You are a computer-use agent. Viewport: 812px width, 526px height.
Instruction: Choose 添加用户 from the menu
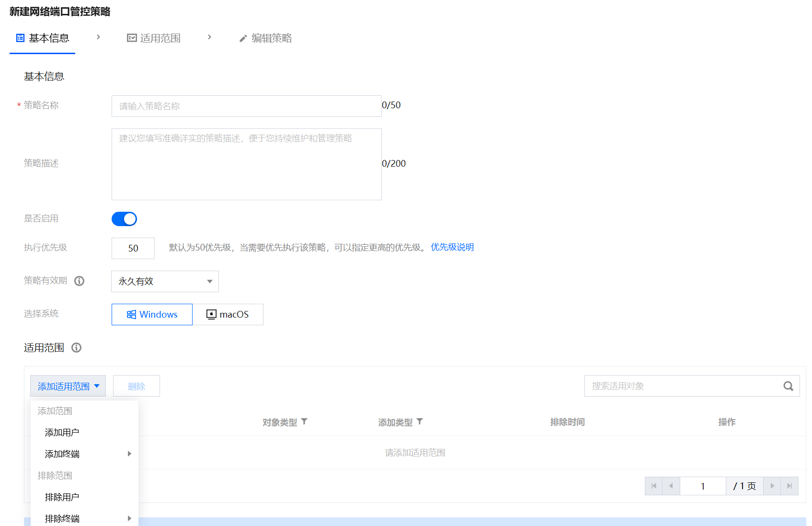(62, 432)
